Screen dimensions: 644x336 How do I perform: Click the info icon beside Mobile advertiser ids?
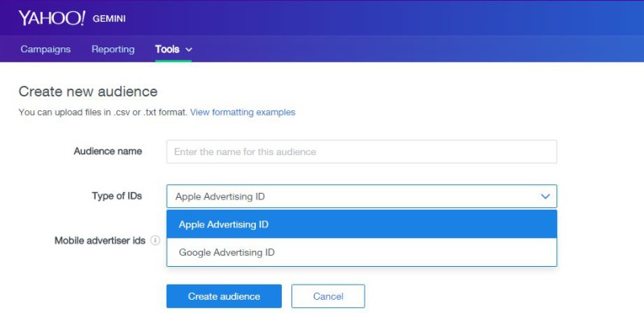[155, 240]
